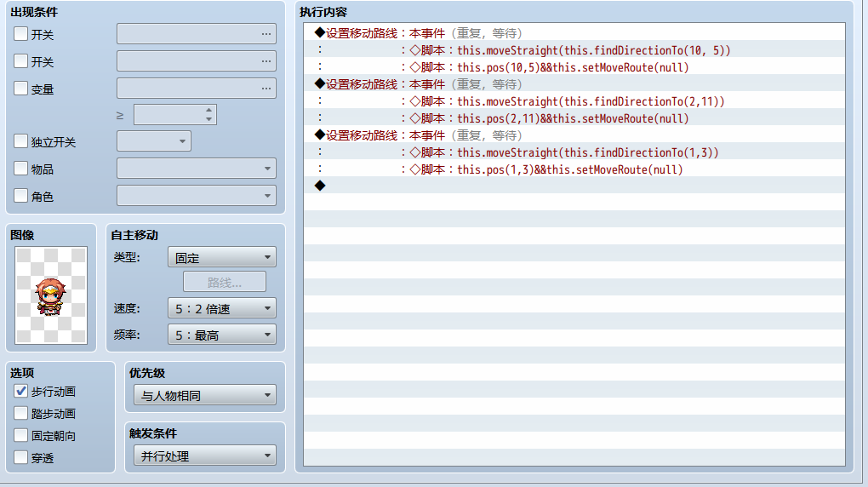Enable the 变量 condition checkbox
The image size is (868, 487).
pos(20,88)
